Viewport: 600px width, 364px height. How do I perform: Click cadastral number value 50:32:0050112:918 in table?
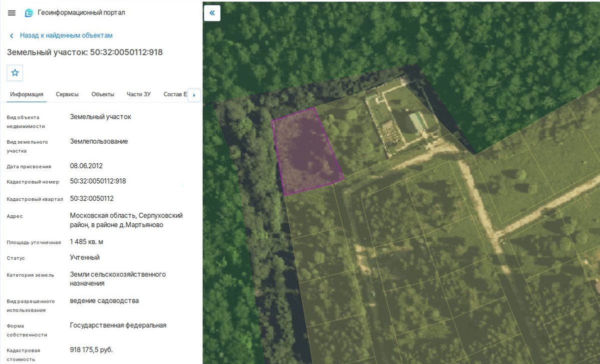click(98, 181)
